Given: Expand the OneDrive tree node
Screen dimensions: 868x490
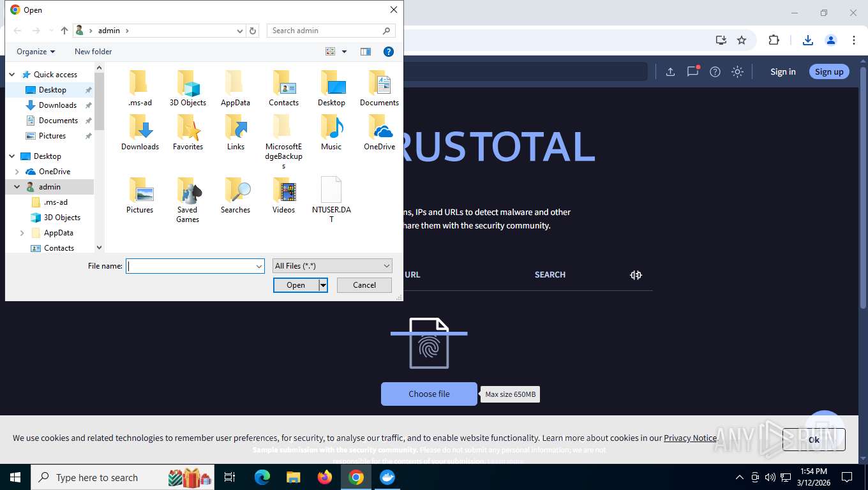Looking at the screenshot, I should (17, 172).
